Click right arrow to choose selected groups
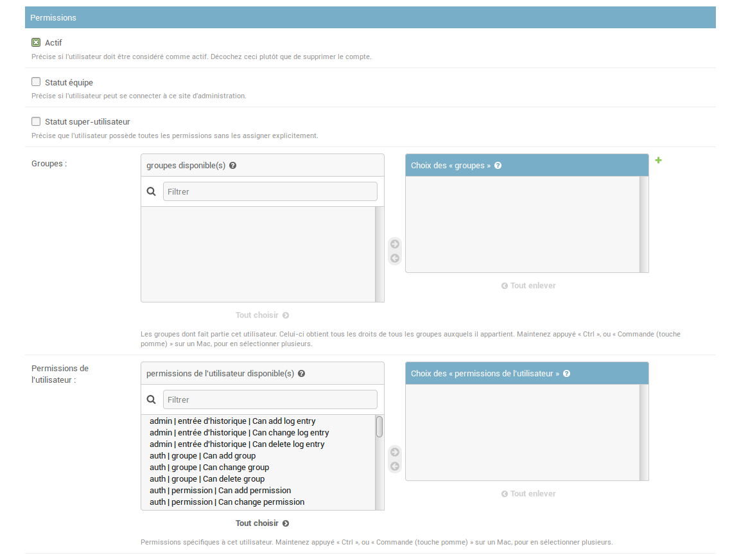This screenshot has width=739, height=560. [395, 243]
